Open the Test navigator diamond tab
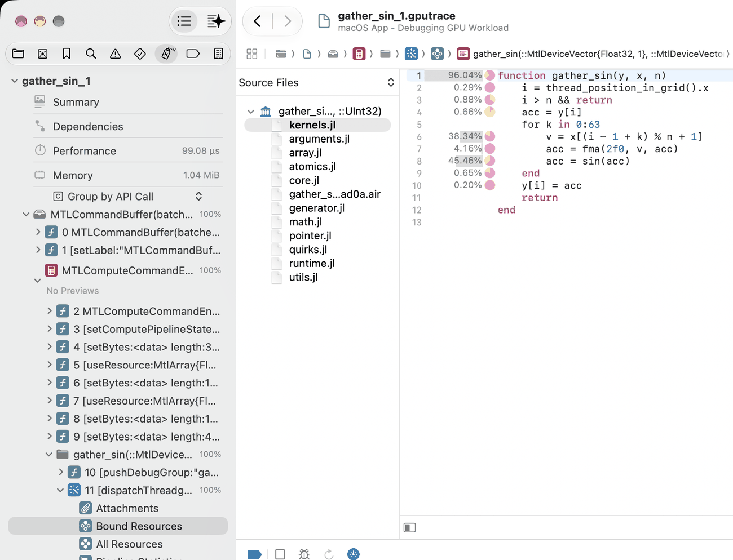This screenshot has width=733, height=560. [140, 54]
